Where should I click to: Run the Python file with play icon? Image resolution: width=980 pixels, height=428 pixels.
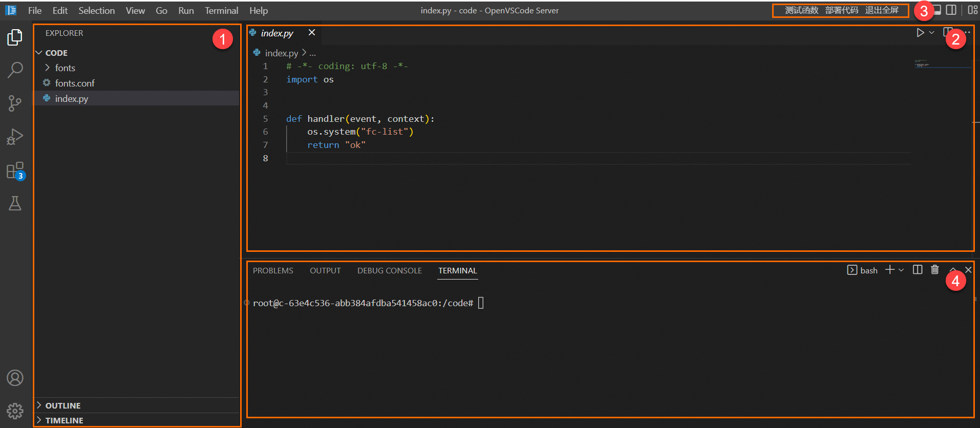920,33
